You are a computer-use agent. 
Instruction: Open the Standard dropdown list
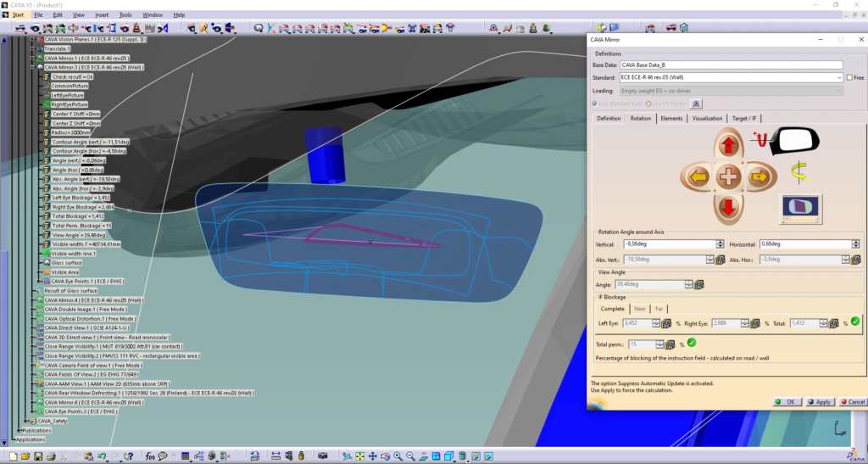point(839,78)
